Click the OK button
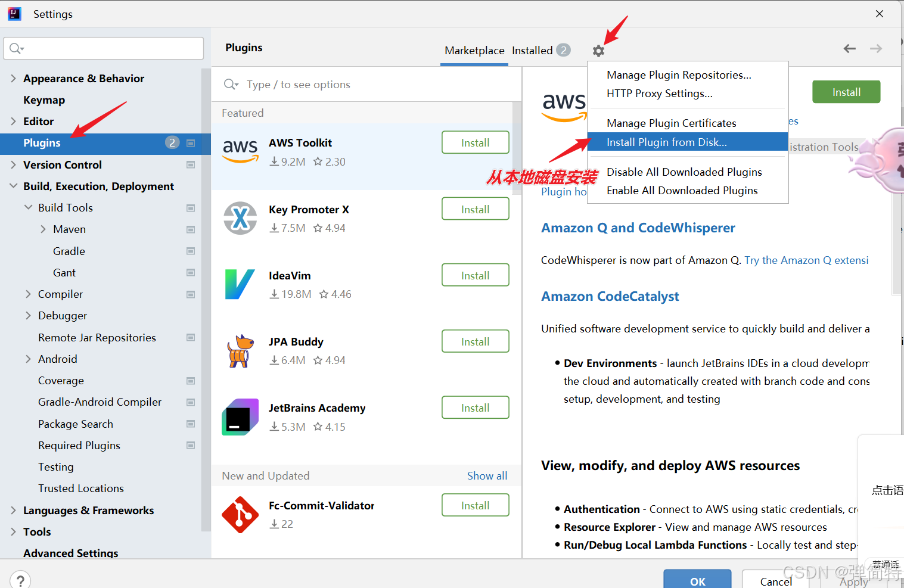 click(697, 579)
